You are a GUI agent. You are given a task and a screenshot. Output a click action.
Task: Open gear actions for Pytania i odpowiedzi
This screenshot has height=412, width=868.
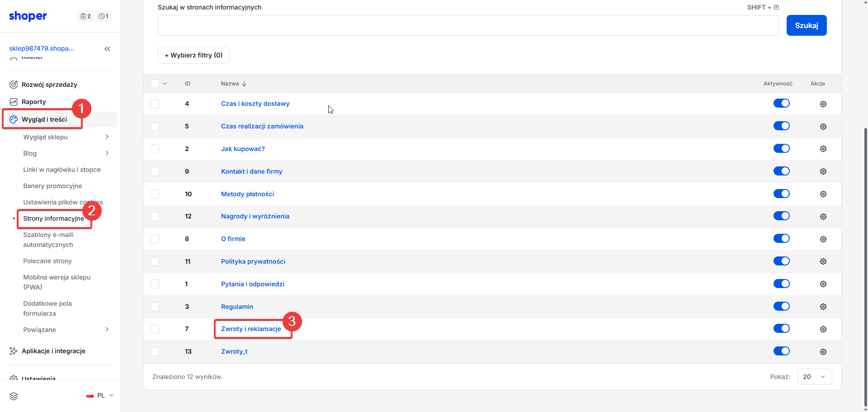tap(823, 284)
